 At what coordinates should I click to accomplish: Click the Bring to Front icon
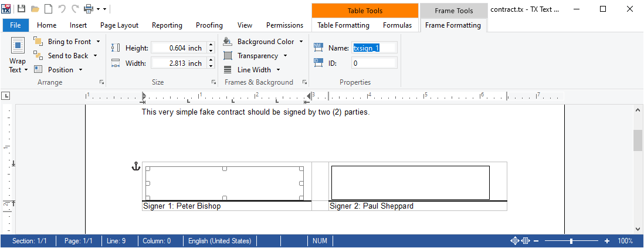click(x=38, y=42)
